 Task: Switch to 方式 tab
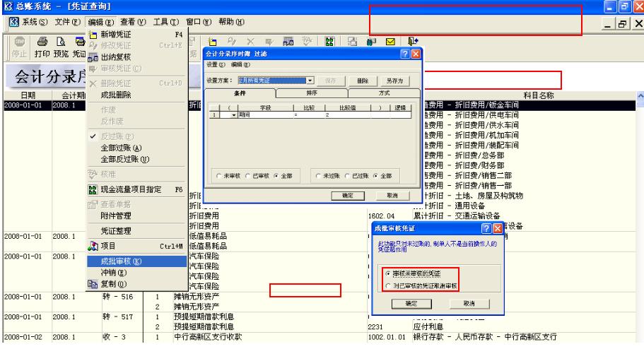[x=385, y=93]
